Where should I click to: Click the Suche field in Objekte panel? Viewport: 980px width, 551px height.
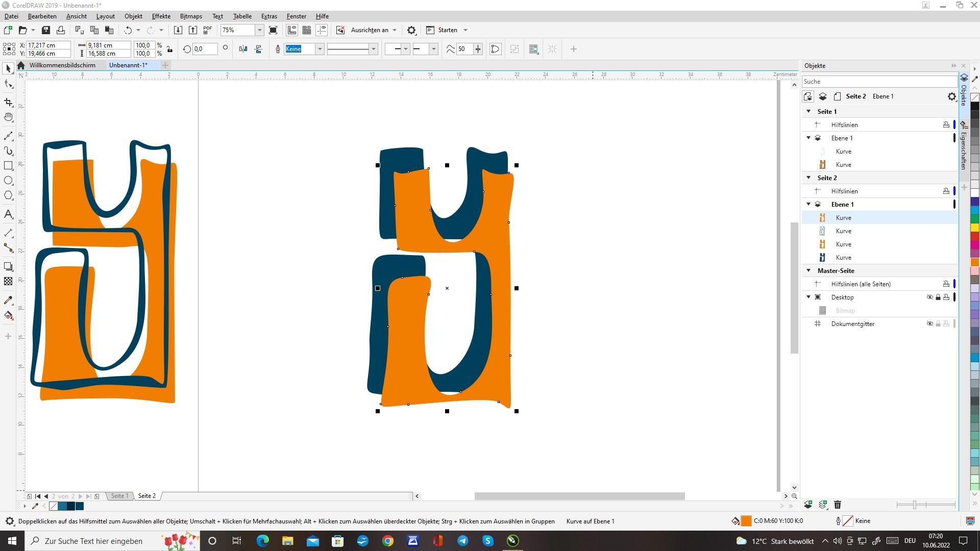[x=878, y=82]
